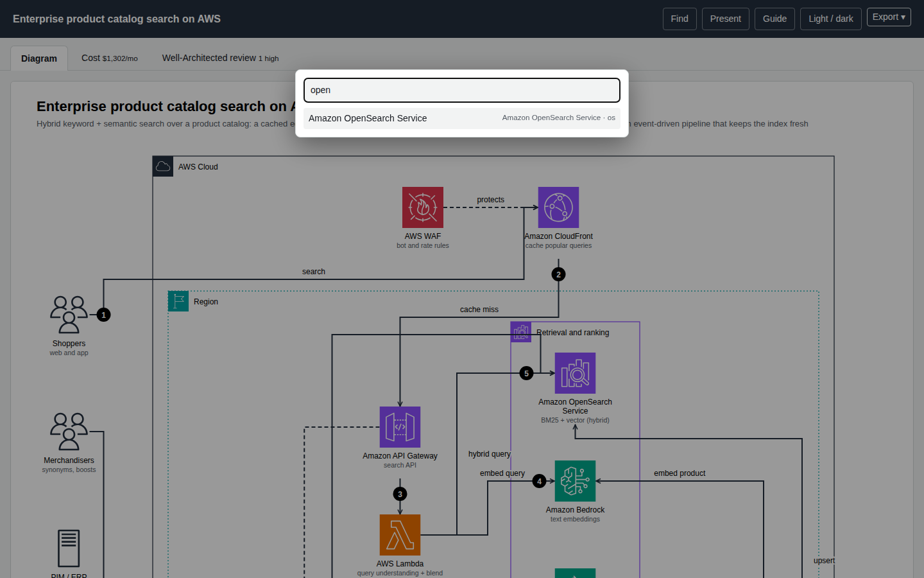Image resolution: width=924 pixels, height=578 pixels.
Task: Click the Present button
Action: (x=726, y=19)
